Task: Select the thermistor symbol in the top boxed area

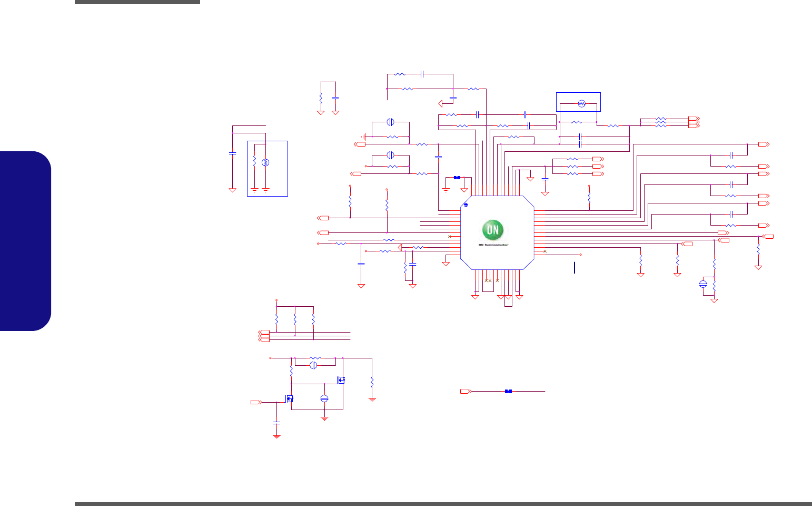Action: [581, 104]
